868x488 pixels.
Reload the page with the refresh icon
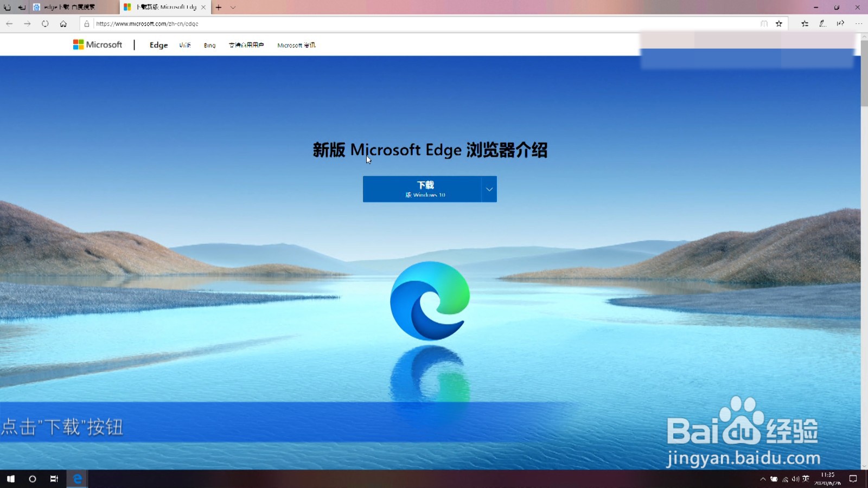pyautogui.click(x=45, y=24)
